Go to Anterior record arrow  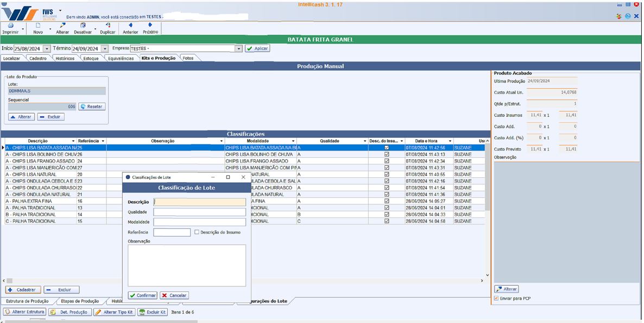[130, 25]
